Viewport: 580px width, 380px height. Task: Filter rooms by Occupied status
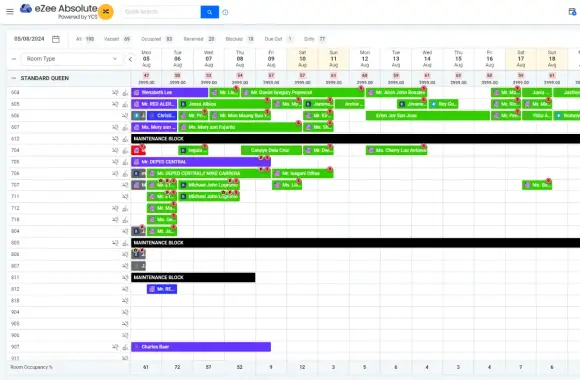click(x=157, y=39)
